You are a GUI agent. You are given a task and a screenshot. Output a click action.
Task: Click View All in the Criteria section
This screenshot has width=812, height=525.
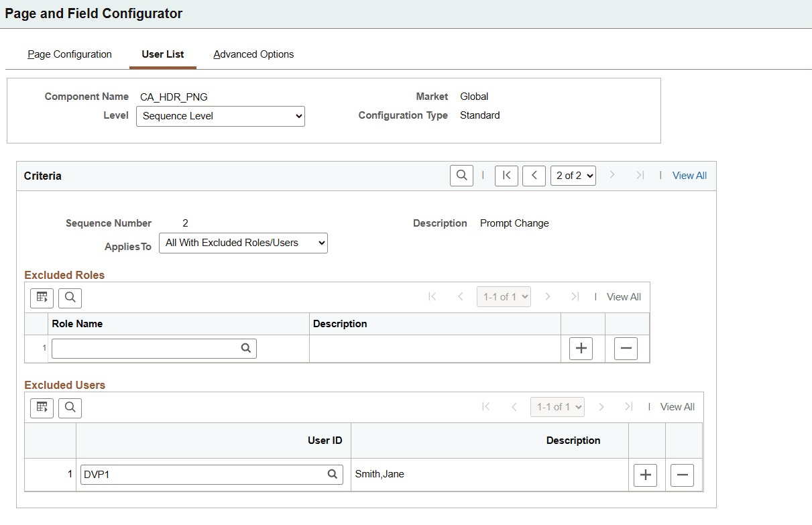point(689,175)
